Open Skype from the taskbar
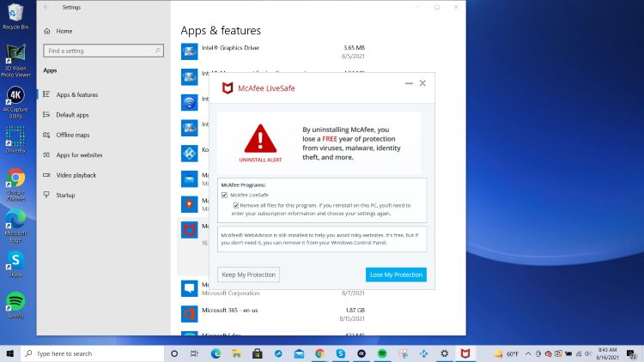The height and width of the screenshot is (362, 644). pos(341,353)
